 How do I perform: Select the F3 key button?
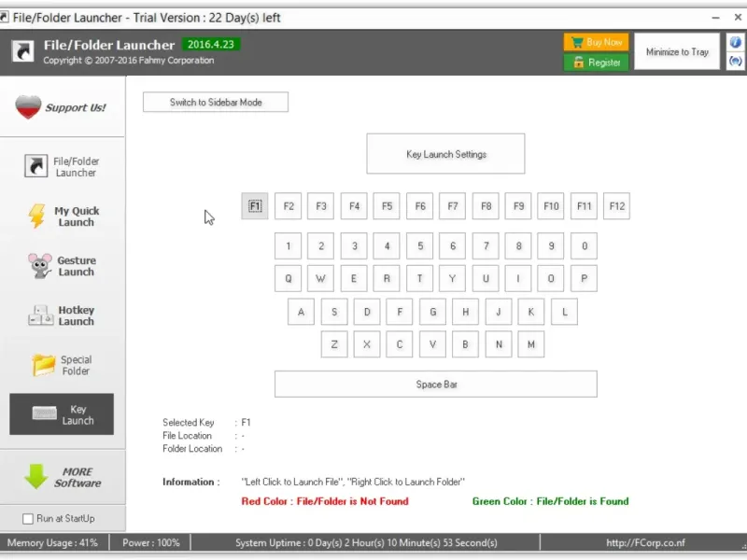point(321,206)
